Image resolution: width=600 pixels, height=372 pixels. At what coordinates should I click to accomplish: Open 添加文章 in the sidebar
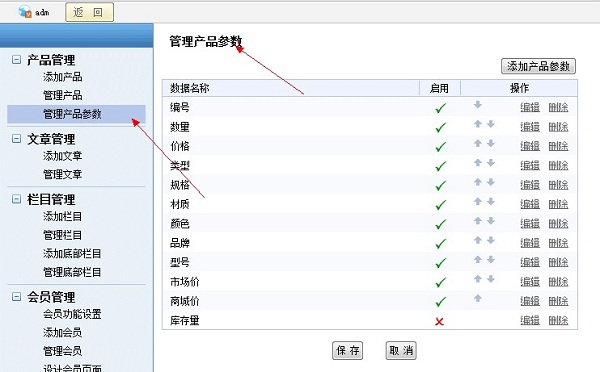[x=62, y=156]
